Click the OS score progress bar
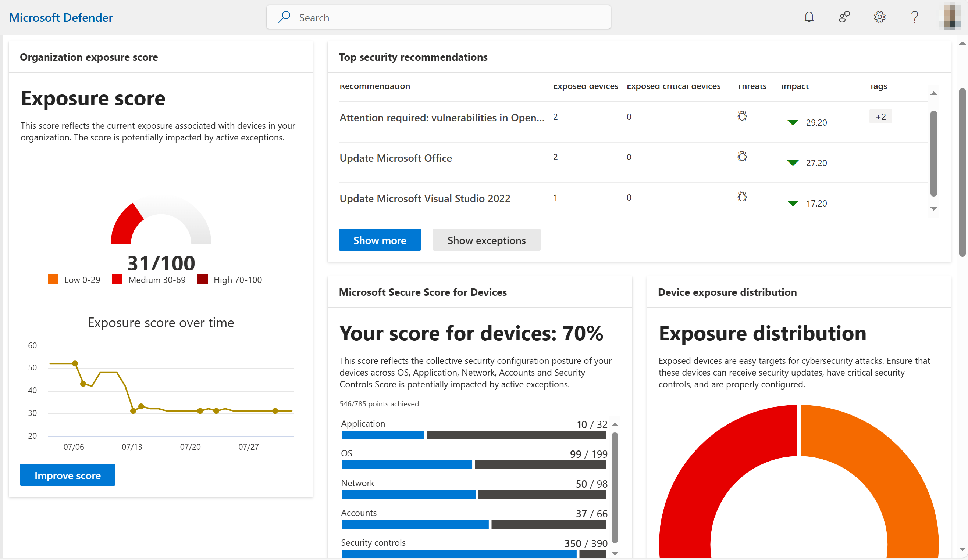 474,465
